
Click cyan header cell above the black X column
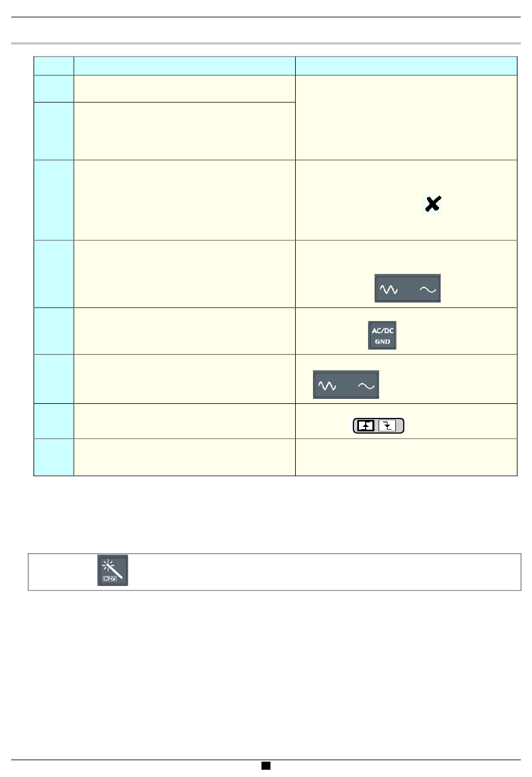pos(405,66)
